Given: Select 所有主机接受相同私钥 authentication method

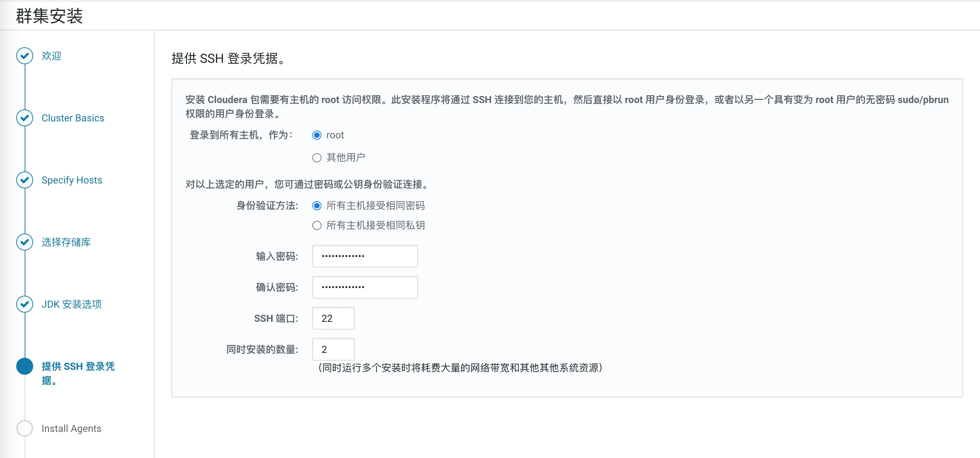Looking at the screenshot, I should [x=317, y=225].
